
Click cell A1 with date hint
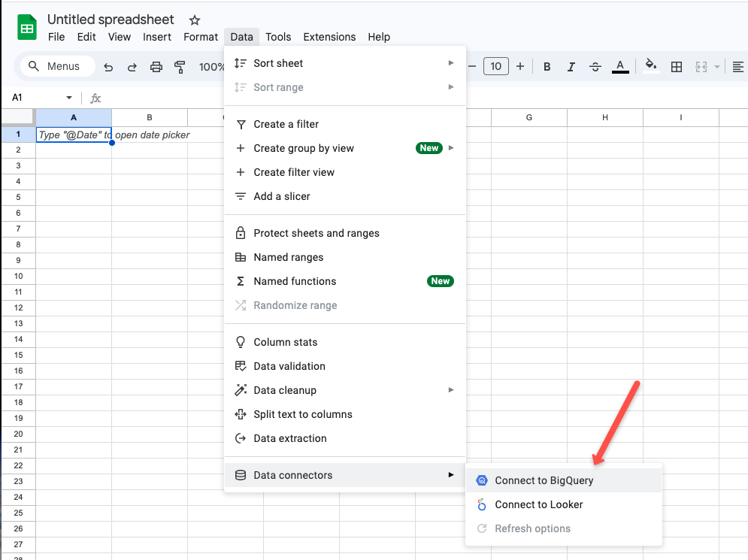point(74,135)
